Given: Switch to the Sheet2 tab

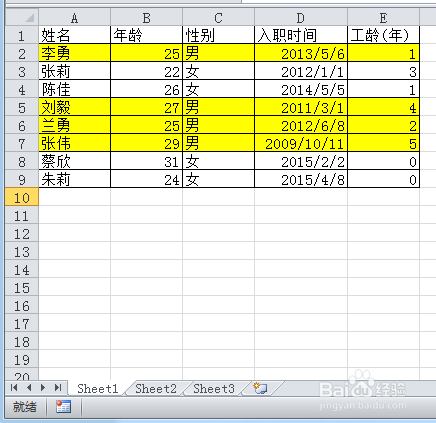Looking at the screenshot, I should pos(156,389).
